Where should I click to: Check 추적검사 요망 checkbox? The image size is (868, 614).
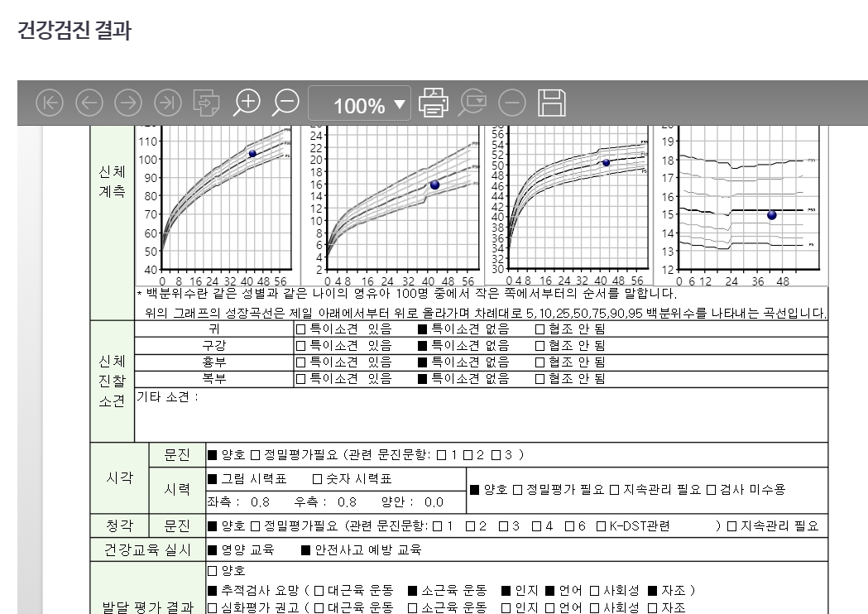click(x=213, y=592)
